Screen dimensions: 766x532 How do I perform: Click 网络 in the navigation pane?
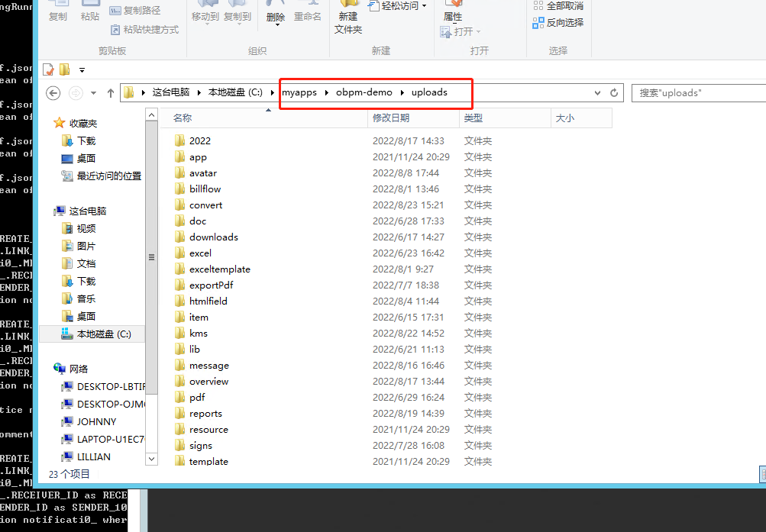(x=78, y=369)
